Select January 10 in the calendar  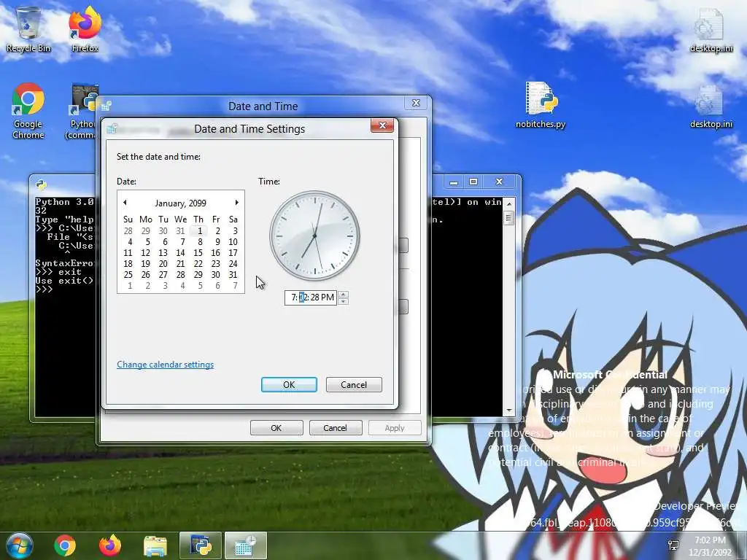click(233, 242)
